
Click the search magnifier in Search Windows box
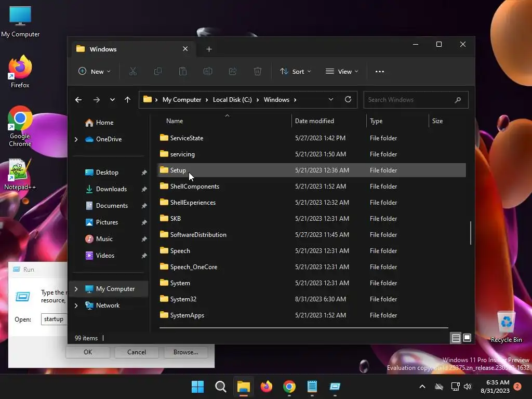click(x=458, y=100)
